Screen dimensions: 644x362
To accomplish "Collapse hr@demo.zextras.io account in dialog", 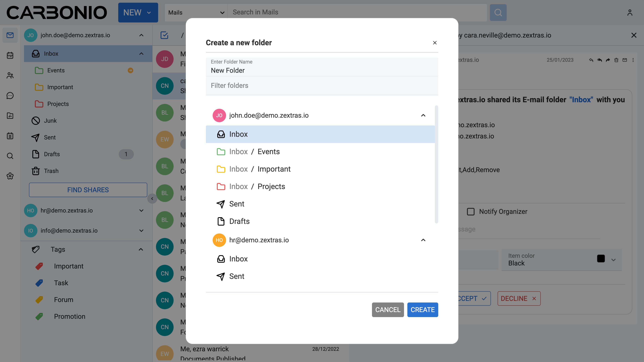I will click(423, 240).
